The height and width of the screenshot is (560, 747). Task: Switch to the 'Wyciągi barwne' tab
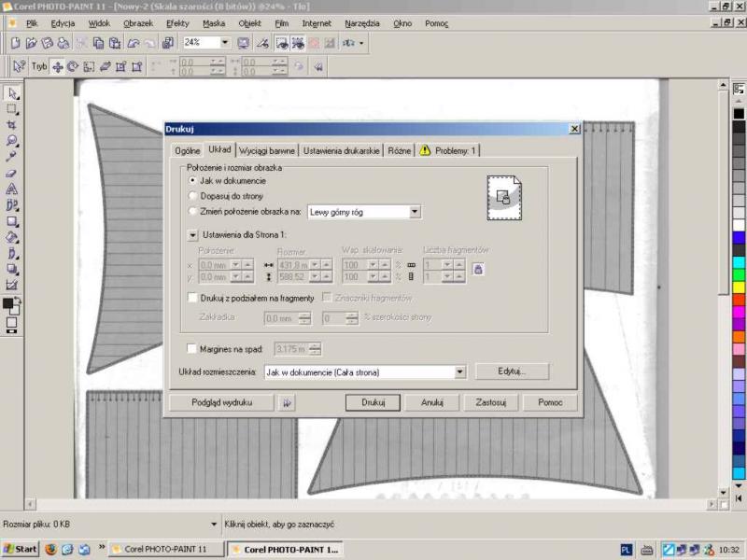267,150
